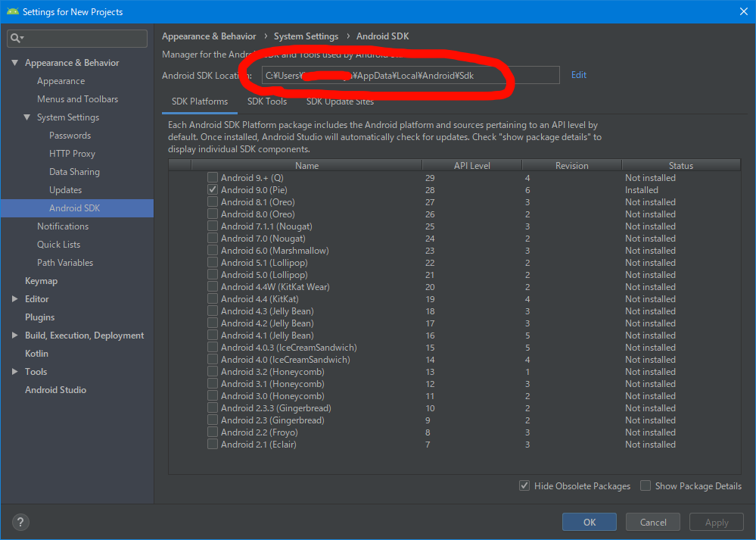
Task: Enable Show Package Details checkbox
Action: [646, 485]
